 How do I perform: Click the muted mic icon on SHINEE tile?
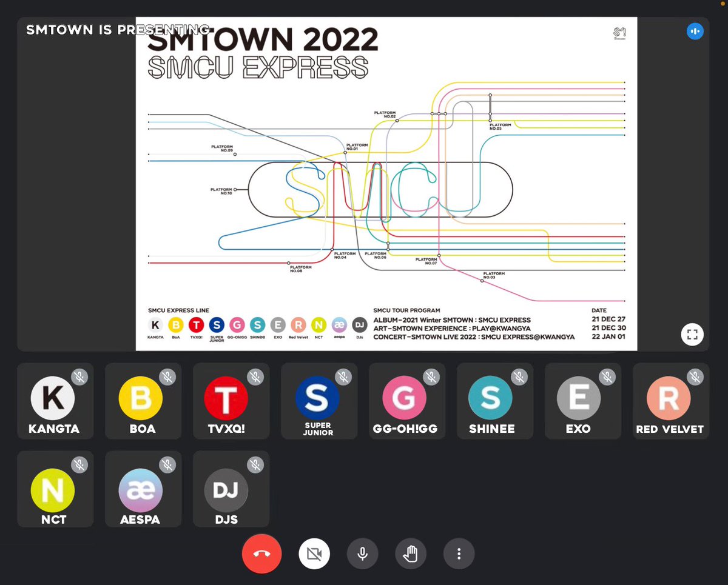tap(519, 377)
